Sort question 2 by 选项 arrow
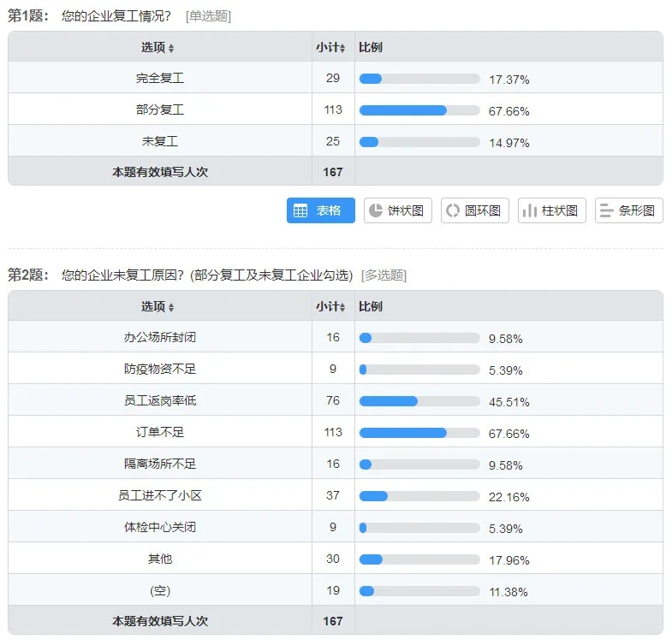 [171, 307]
